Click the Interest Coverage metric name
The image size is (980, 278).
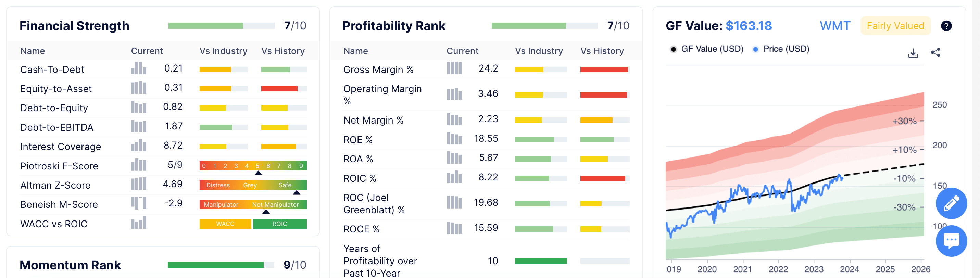click(61, 147)
